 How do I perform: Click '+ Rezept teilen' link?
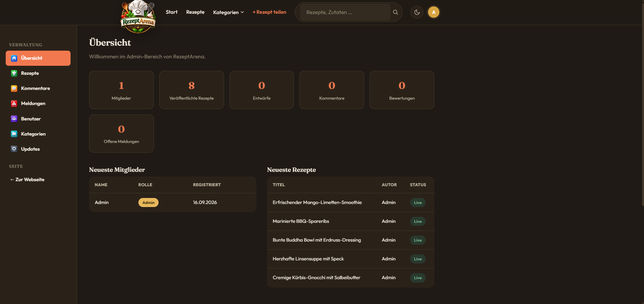coord(269,12)
